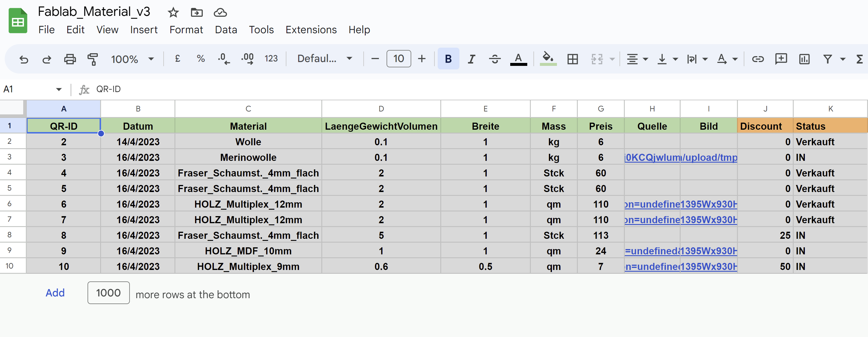Toggle Strikethrough formatting button
Screen dimensions: 868x337
tap(494, 59)
